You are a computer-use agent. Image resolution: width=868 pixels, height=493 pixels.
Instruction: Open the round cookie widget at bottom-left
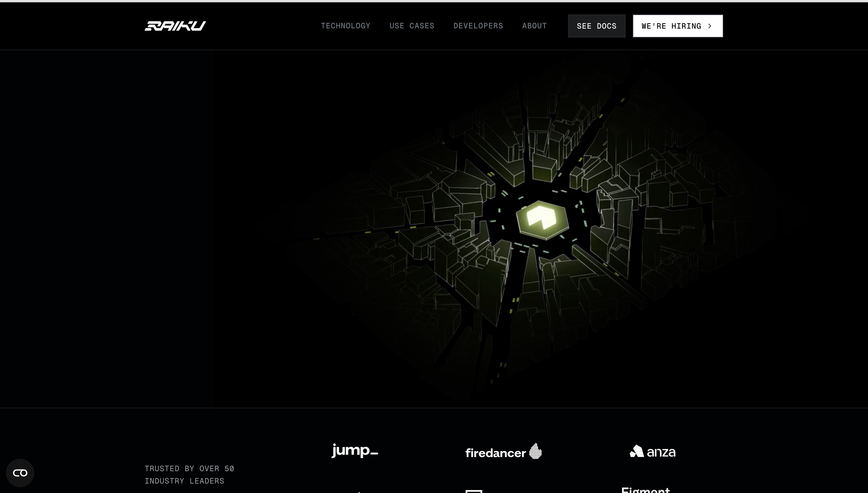pos(20,473)
